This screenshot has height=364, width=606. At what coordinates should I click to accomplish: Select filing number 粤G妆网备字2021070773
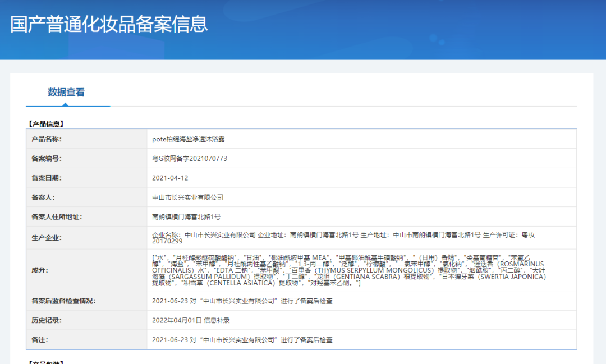190,158
